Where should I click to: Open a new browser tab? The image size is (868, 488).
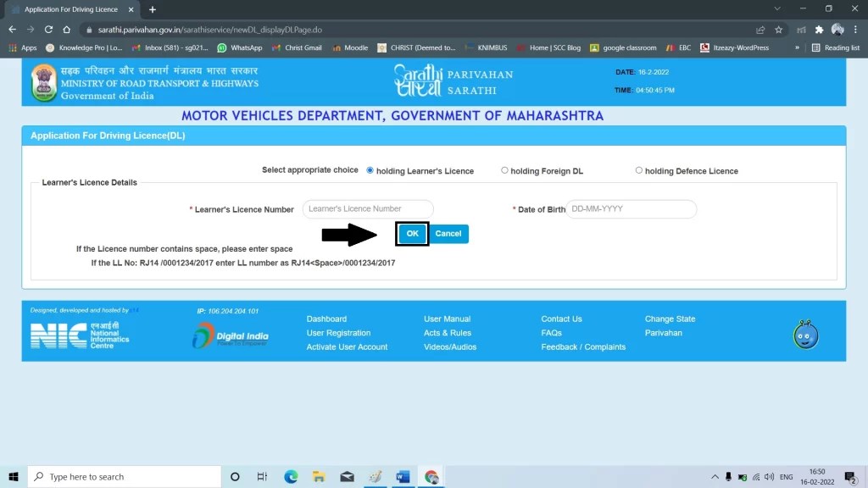150,9
